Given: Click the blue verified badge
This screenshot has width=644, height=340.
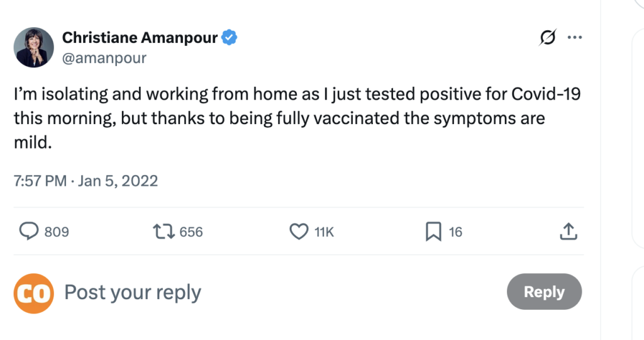Looking at the screenshot, I should (230, 38).
